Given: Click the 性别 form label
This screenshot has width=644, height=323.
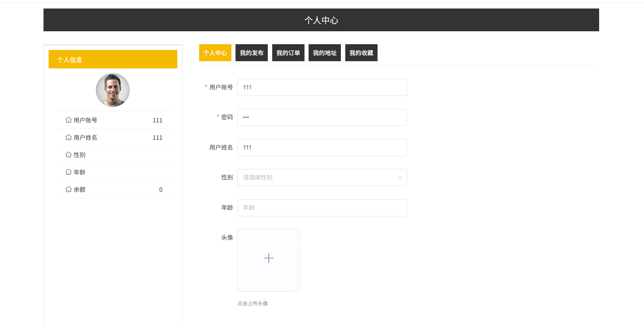Looking at the screenshot, I should [x=227, y=177].
